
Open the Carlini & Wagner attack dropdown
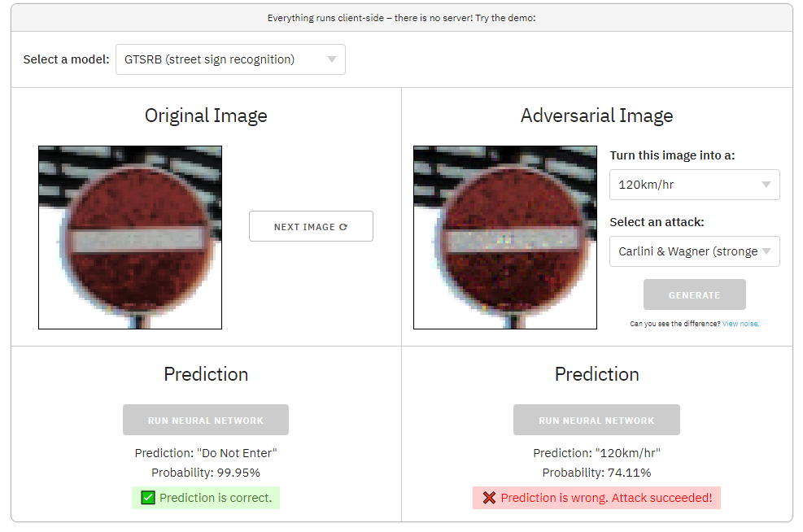[695, 251]
